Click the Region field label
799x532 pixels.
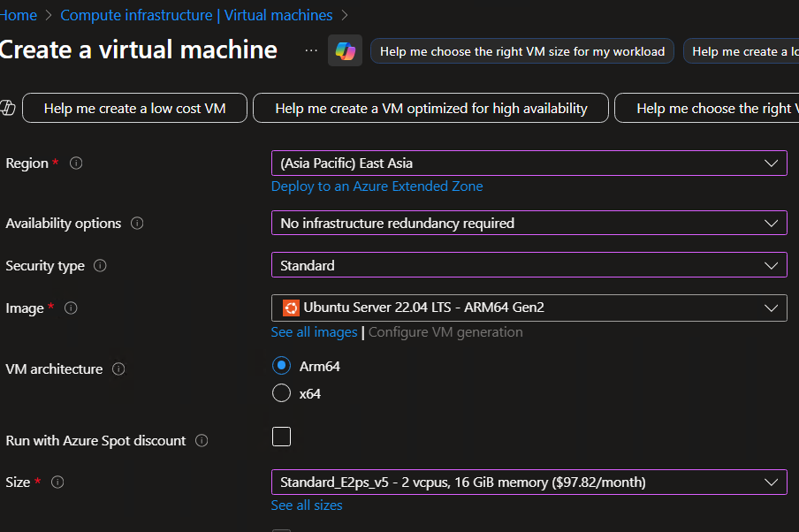pos(27,163)
